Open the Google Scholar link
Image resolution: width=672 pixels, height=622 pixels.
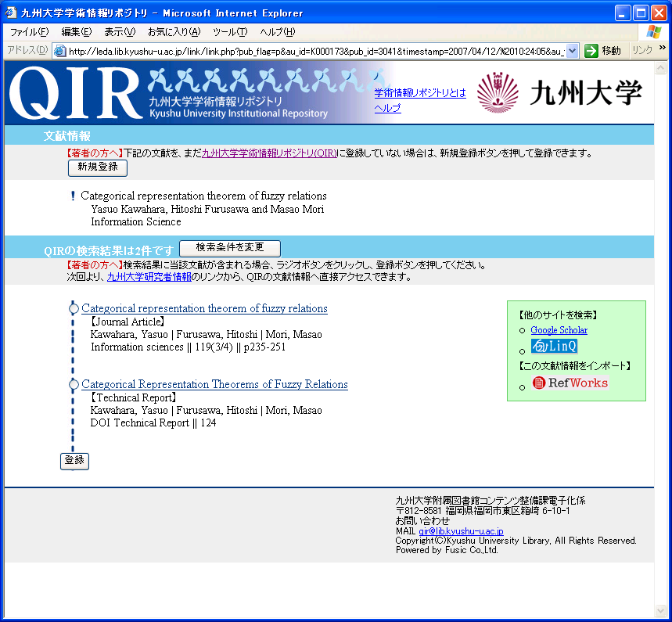click(559, 330)
